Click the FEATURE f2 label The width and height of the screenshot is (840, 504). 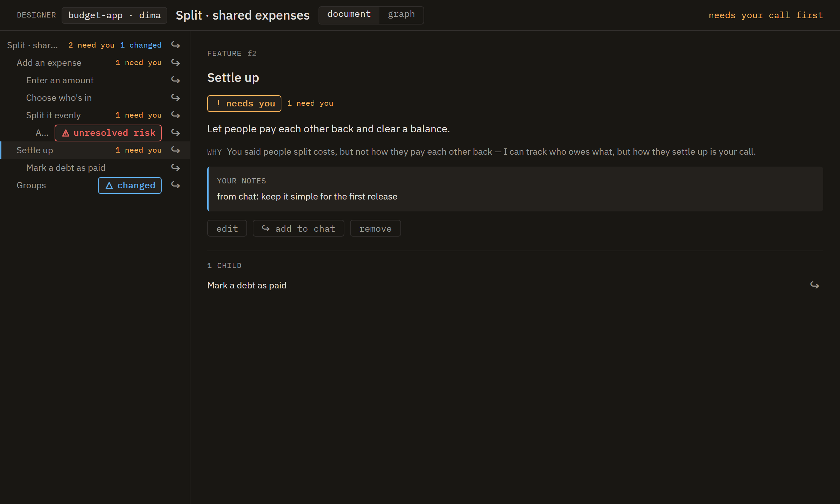click(x=232, y=54)
